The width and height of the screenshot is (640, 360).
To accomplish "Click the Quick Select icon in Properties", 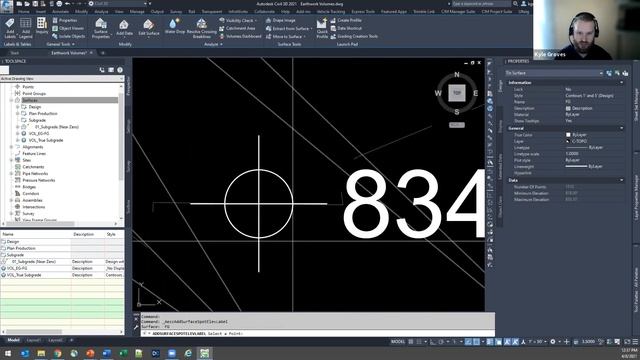I will (625, 73).
